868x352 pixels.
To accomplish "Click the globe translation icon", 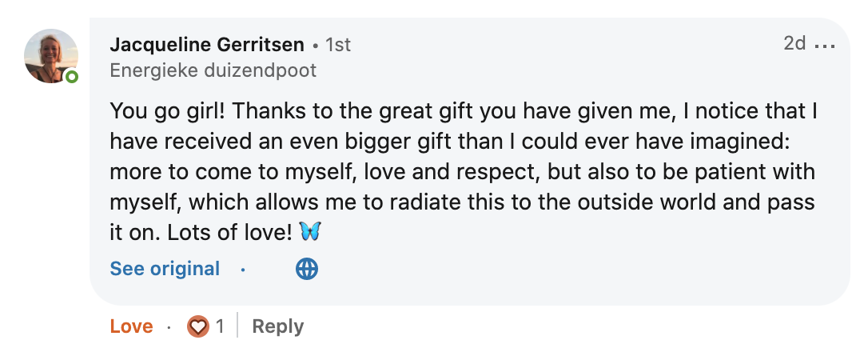I will click(307, 269).
